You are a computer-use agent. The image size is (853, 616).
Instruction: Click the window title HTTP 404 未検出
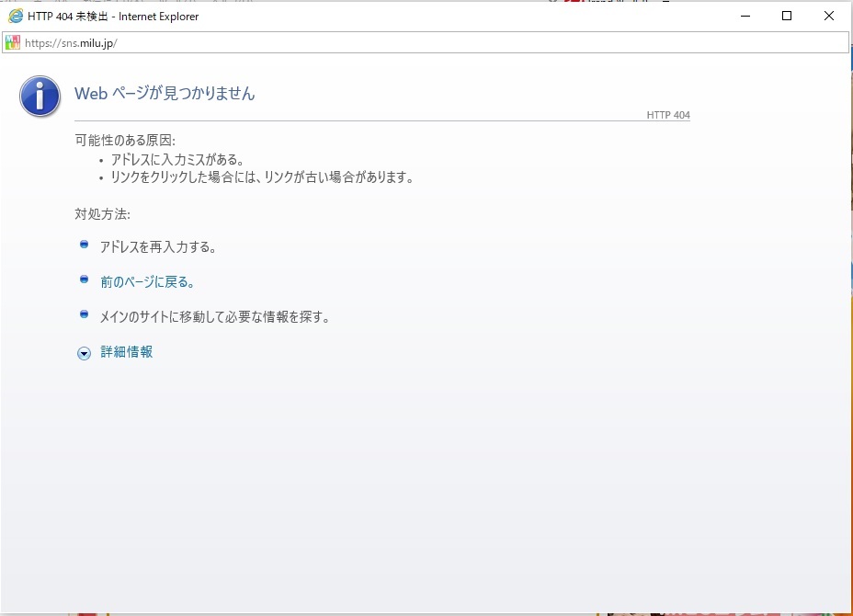(67, 17)
